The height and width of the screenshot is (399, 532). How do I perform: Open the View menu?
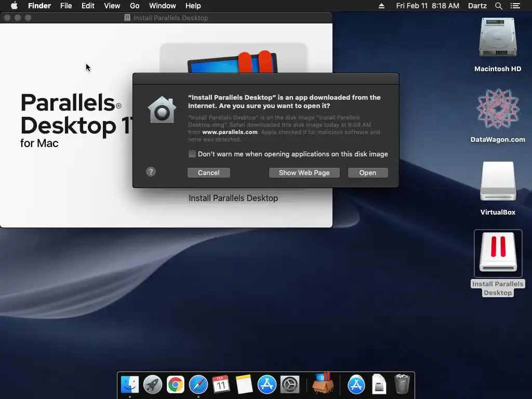[112, 6]
